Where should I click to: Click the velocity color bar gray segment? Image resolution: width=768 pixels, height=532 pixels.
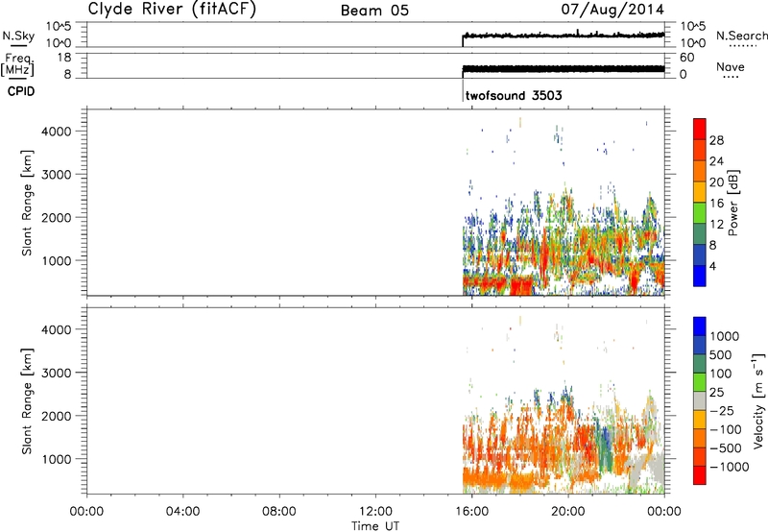point(700,401)
